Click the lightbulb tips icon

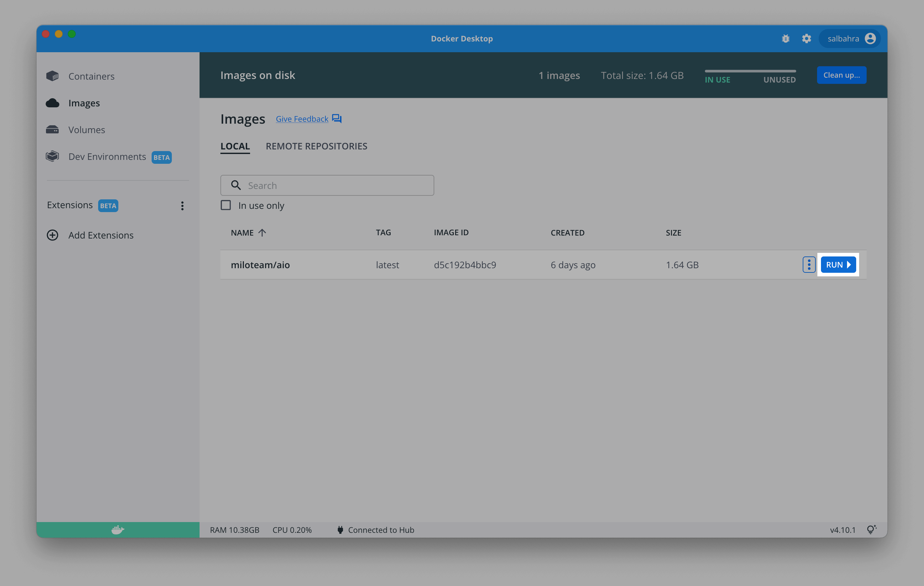point(872,530)
